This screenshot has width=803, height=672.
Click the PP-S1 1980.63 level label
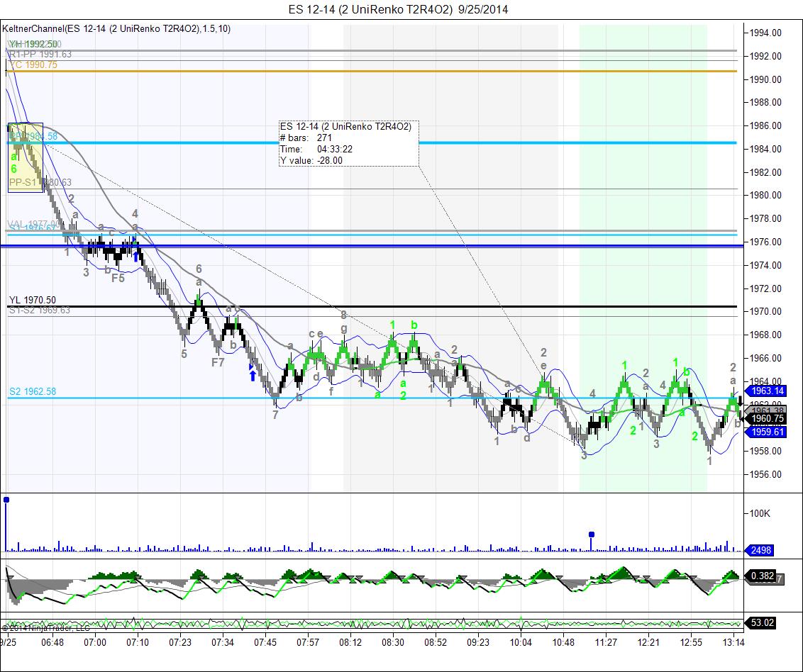click(40, 182)
